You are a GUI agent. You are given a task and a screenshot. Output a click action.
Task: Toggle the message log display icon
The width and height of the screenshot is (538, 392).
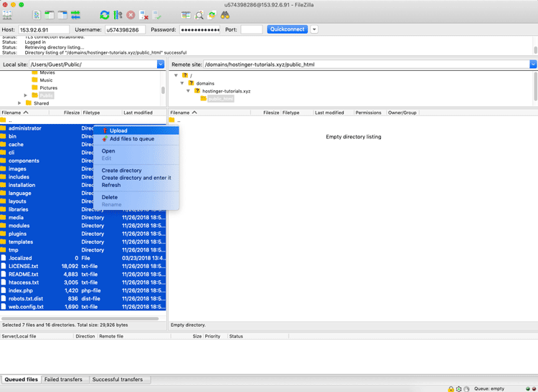click(x=35, y=14)
